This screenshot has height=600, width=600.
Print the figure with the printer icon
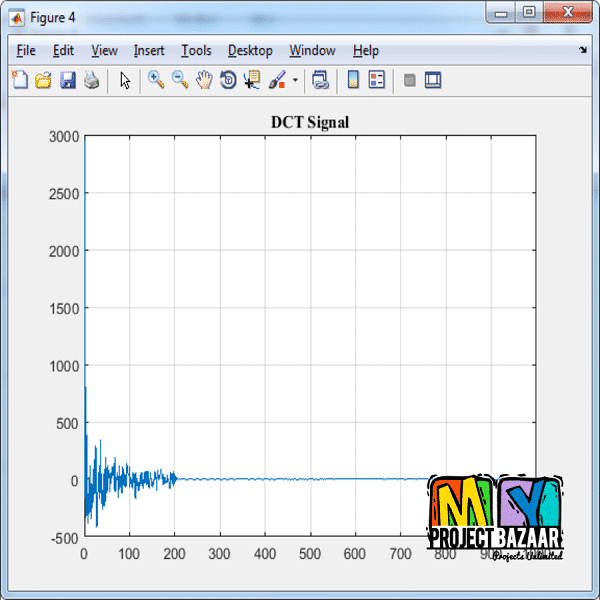click(91, 80)
